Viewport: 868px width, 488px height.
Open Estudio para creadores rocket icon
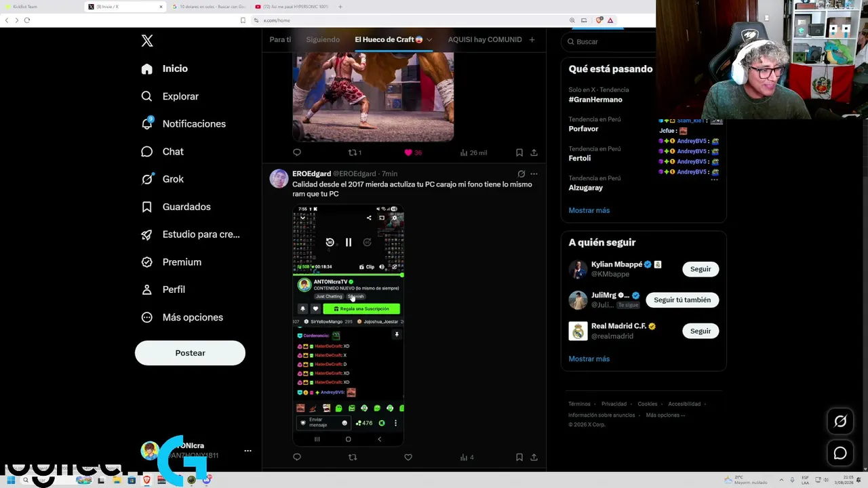[x=147, y=235]
